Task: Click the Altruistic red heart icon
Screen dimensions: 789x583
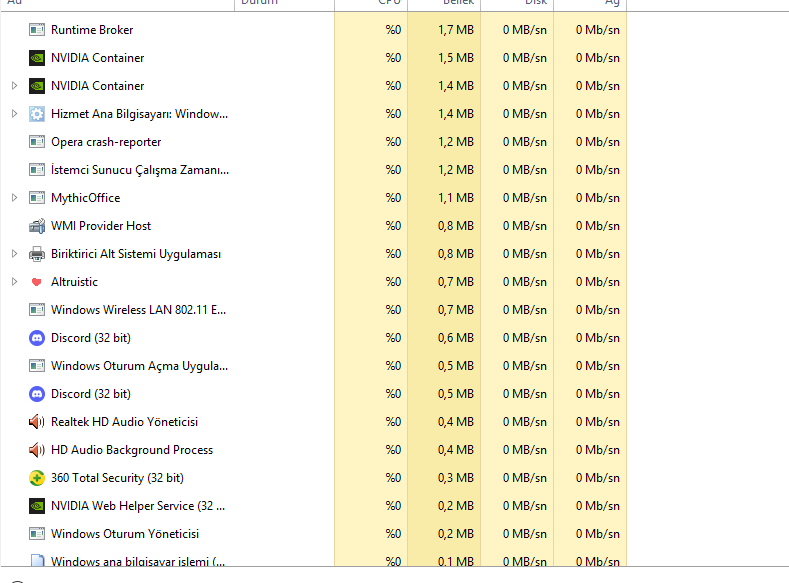Action: [36, 282]
